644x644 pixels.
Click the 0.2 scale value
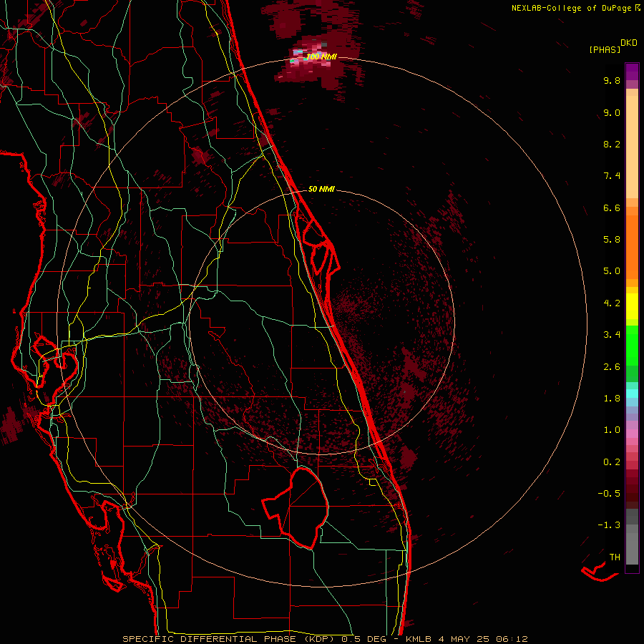[x=612, y=462]
